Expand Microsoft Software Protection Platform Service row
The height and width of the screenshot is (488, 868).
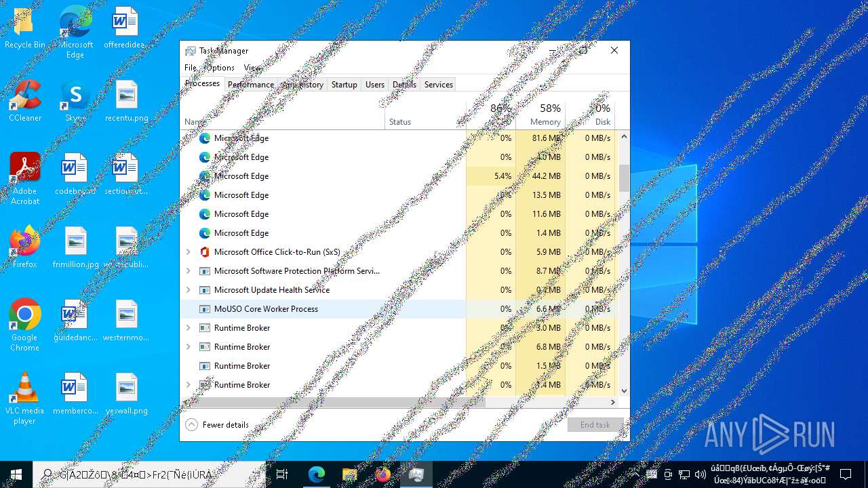tap(189, 271)
